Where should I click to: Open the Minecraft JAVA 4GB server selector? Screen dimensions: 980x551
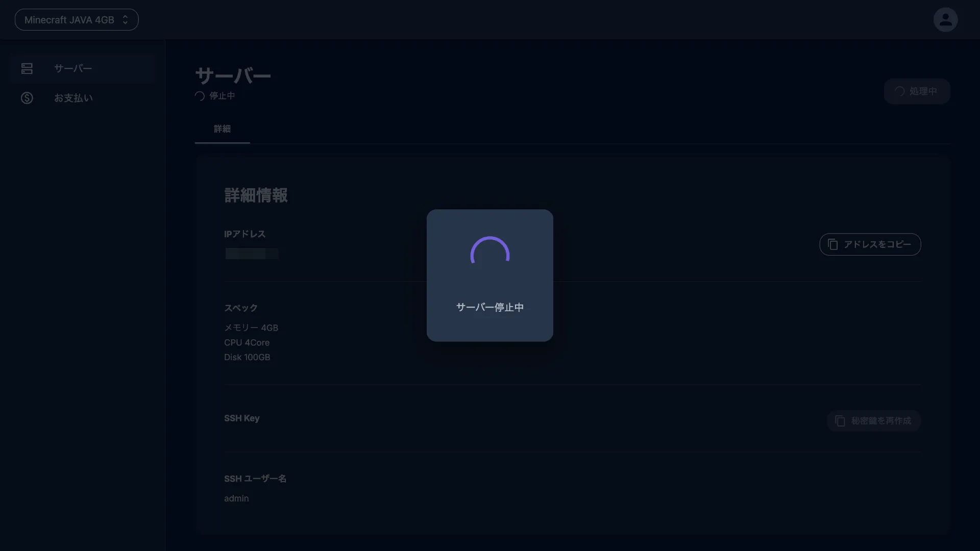[x=77, y=20]
